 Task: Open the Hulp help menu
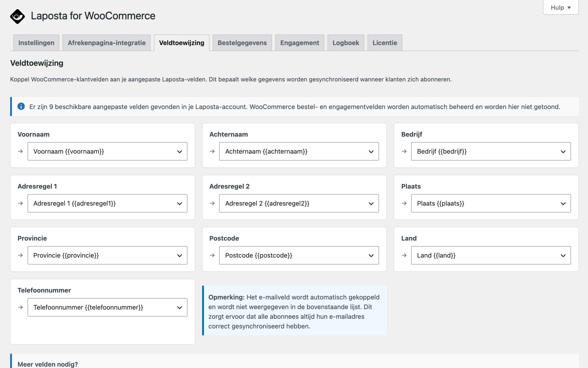pyautogui.click(x=560, y=7)
